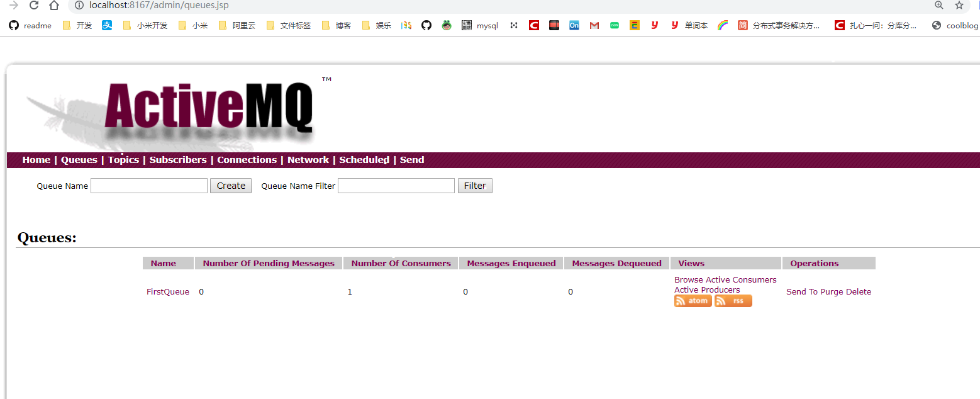Go to the Home menu item

tap(36, 160)
